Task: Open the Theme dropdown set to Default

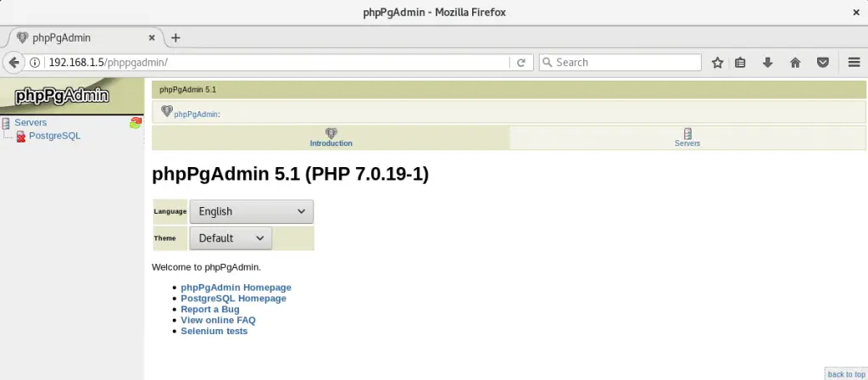Action: pyautogui.click(x=231, y=238)
